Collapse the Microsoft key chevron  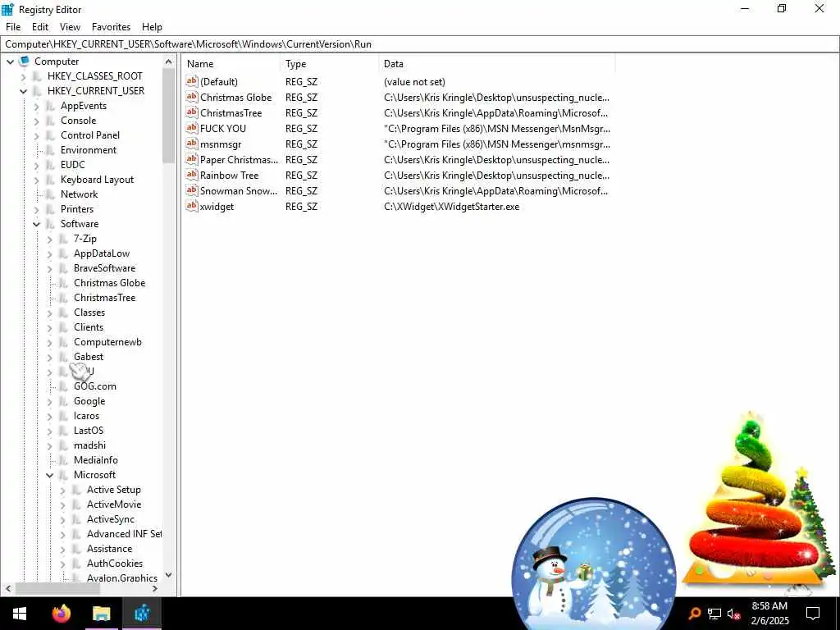50,475
